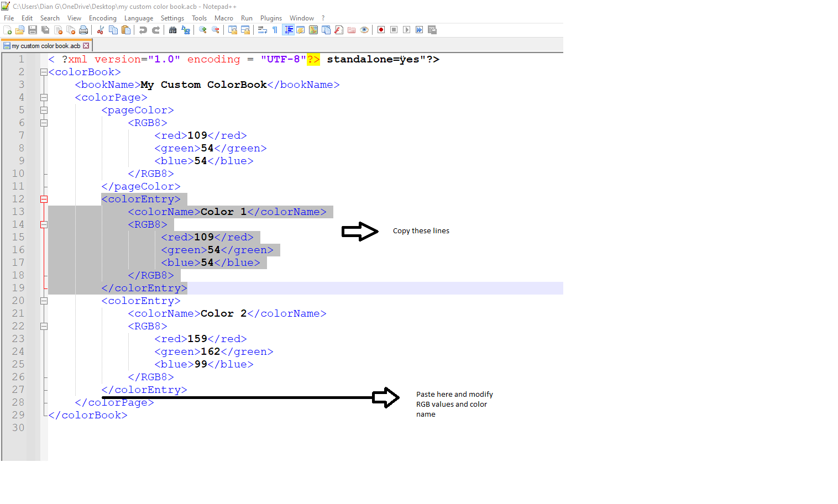Start recording macro with red dot icon
Screen dimensions: 838x504
[x=381, y=30]
